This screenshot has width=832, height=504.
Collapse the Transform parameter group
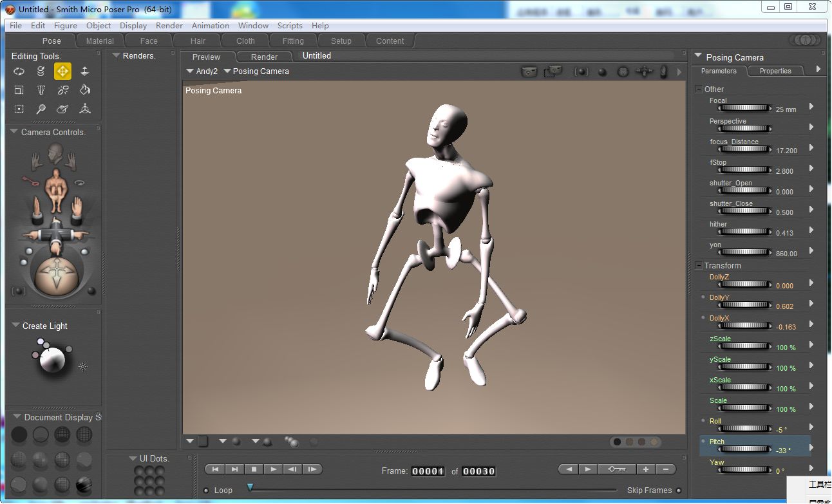pyautogui.click(x=699, y=266)
